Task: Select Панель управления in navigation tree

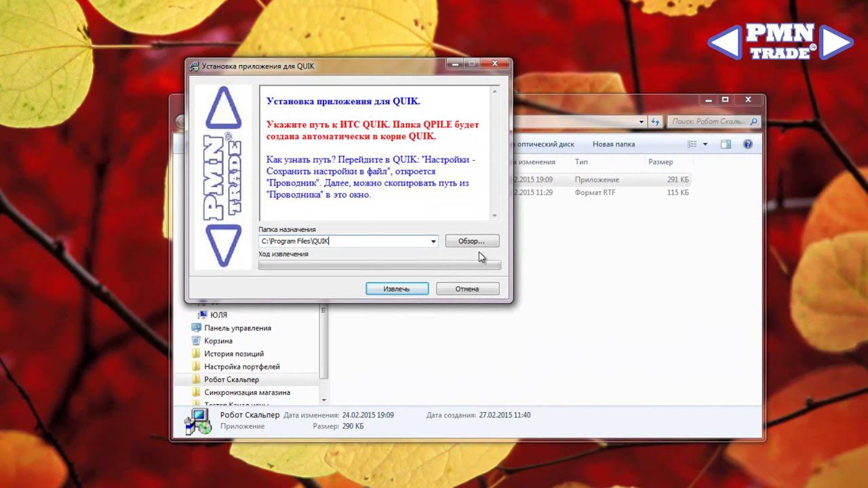Action: 237,328
